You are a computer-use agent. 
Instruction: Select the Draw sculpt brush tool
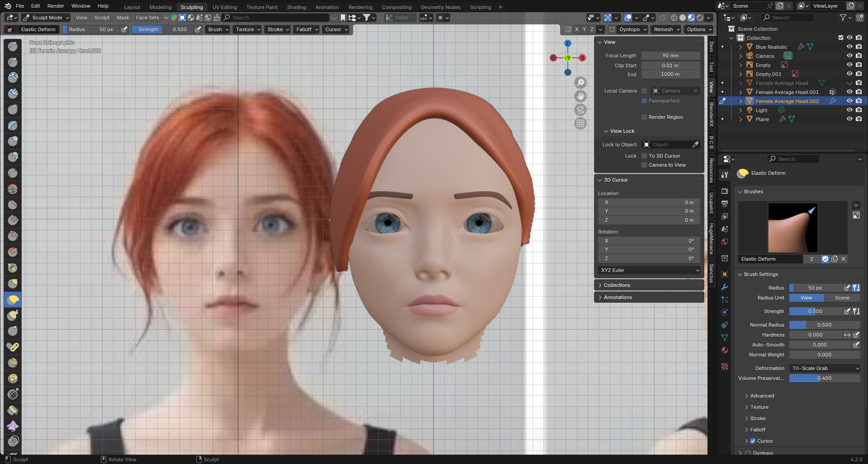tap(13, 46)
